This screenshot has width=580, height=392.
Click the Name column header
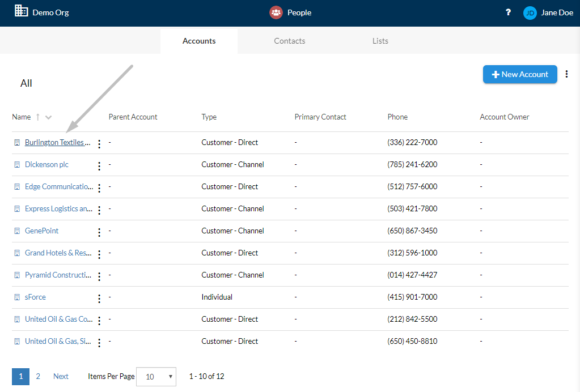[x=21, y=117]
